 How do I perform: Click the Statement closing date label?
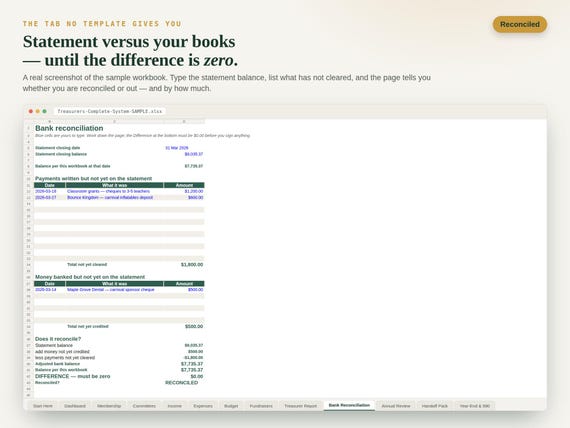coord(58,148)
